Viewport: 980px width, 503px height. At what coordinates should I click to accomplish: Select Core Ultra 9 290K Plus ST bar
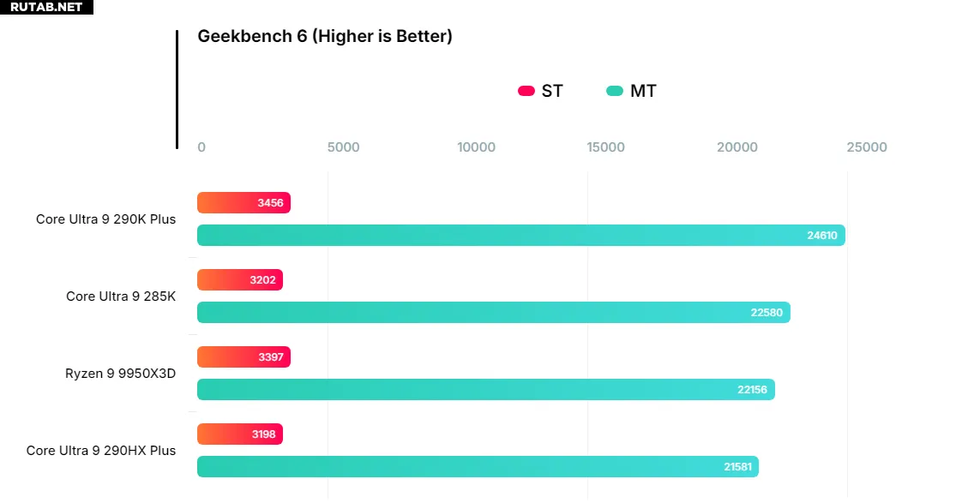(243, 203)
